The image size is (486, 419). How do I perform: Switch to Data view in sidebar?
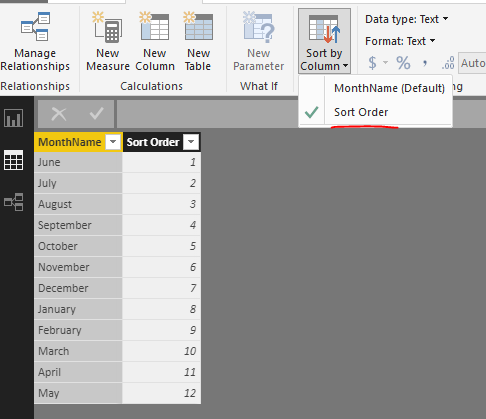click(x=14, y=160)
